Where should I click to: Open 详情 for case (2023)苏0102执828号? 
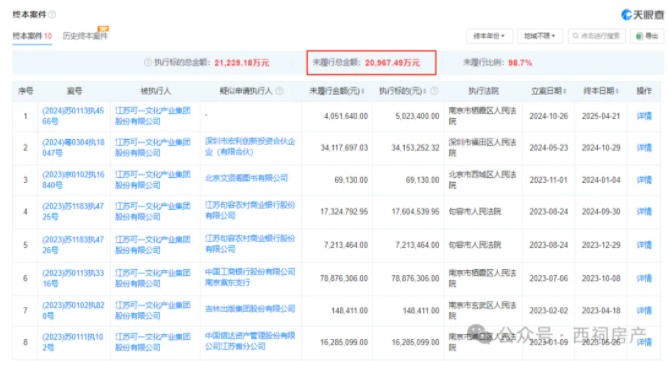point(644,310)
